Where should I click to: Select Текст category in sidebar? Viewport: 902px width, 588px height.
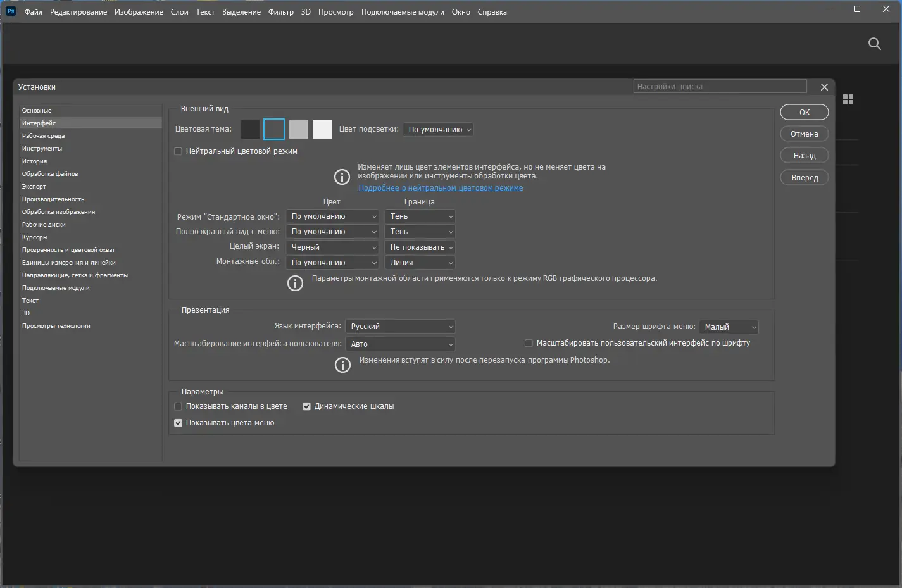(x=91, y=301)
